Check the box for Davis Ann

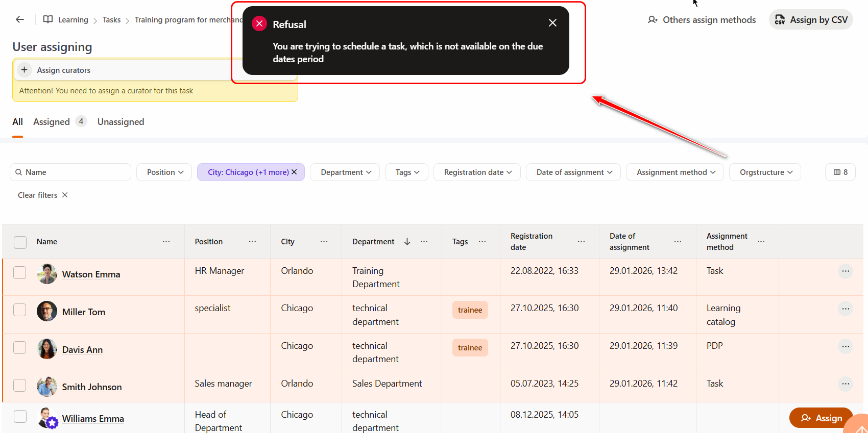click(x=20, y=348)
